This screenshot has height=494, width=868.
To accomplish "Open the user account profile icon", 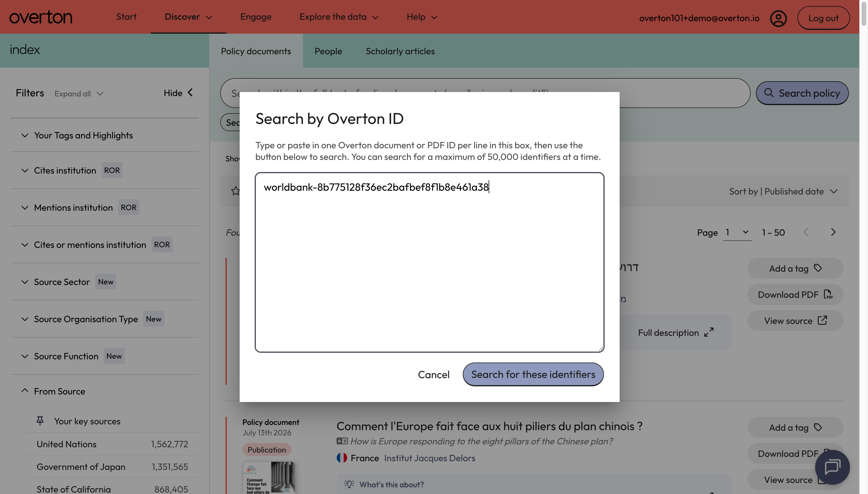I will coord(779,18).
